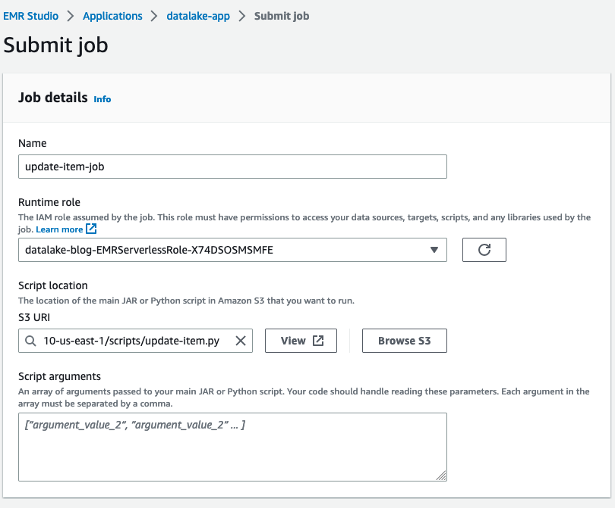
Task: Open the Runtime role selection box
Action: [x=232, y=250]
